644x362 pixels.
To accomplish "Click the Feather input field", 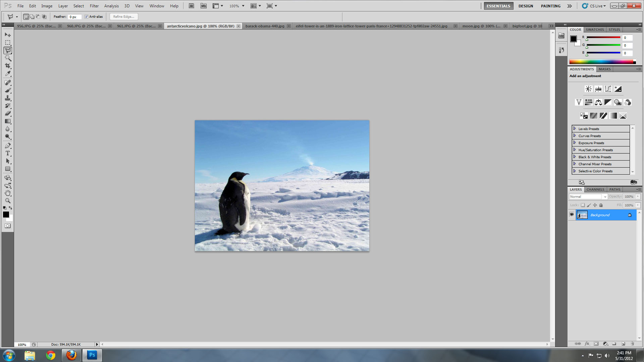I will click(x=75, y=17).
